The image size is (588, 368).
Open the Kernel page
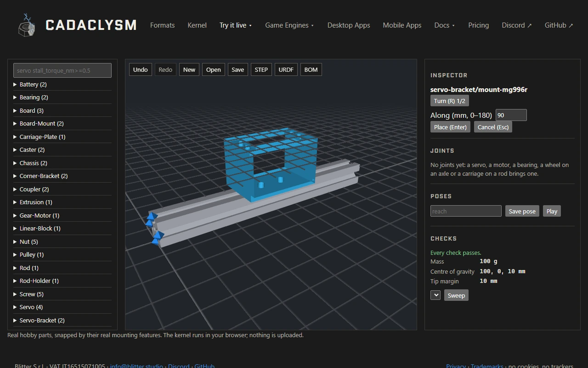pyautogui.click(x=197, y=25)
